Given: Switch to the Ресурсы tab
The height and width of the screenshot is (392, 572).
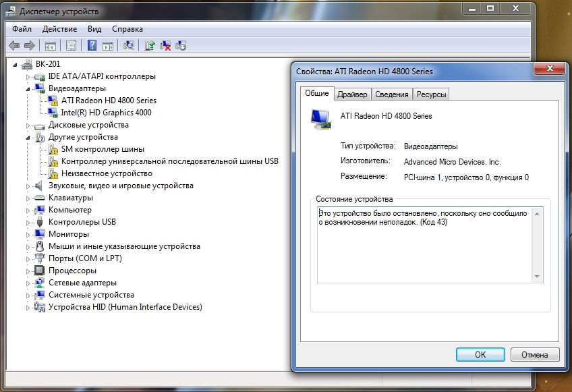Looking at the screenshot, I should (x=431, y=94).
